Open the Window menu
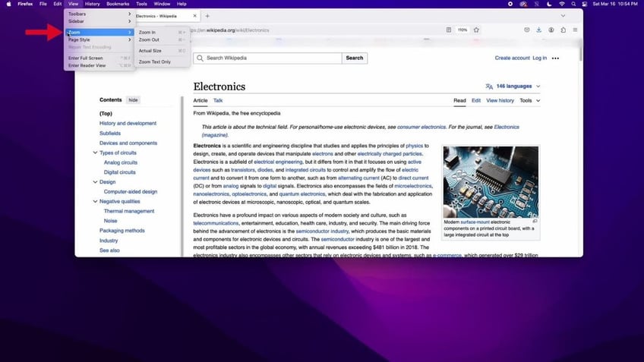The image size is (644, 362). [162, 4]
